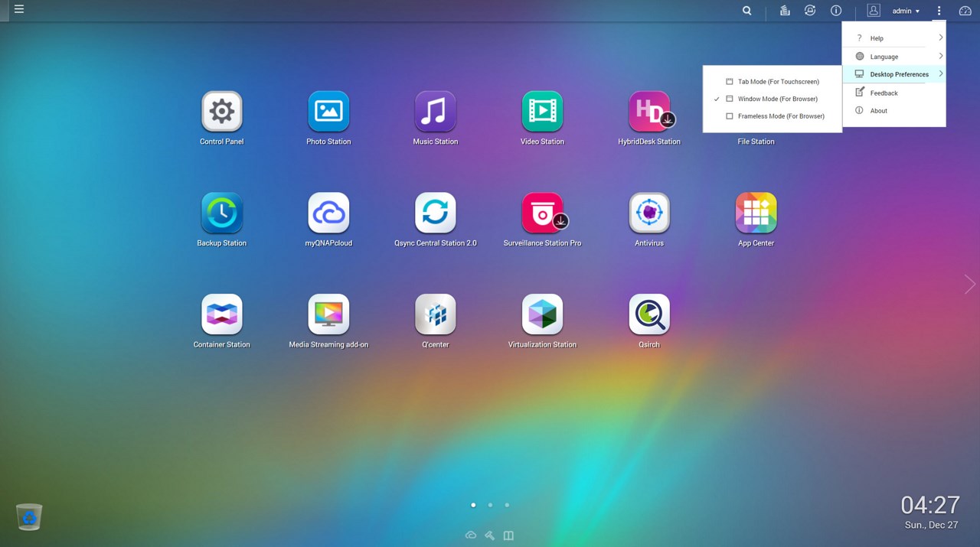Image resolution: width=980 pixels, height=547 pixels.
Task: Select Tab Mode (For Touchscreen)
Action: point(773,81)
